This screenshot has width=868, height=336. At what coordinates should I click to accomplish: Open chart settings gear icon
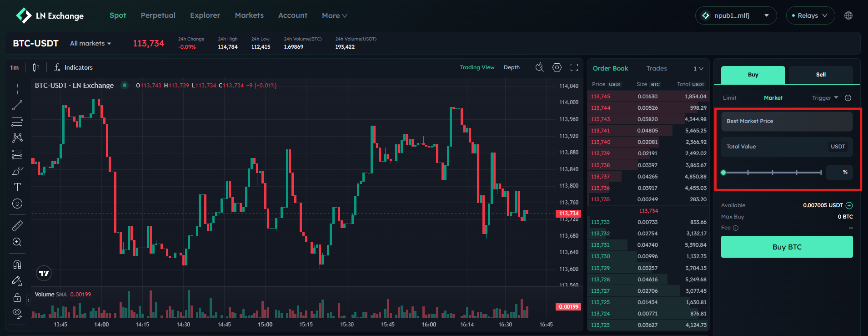point(557,67)
